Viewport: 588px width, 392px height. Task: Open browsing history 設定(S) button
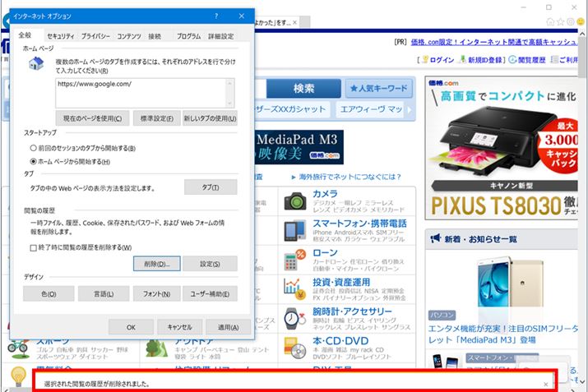(210, 264)
